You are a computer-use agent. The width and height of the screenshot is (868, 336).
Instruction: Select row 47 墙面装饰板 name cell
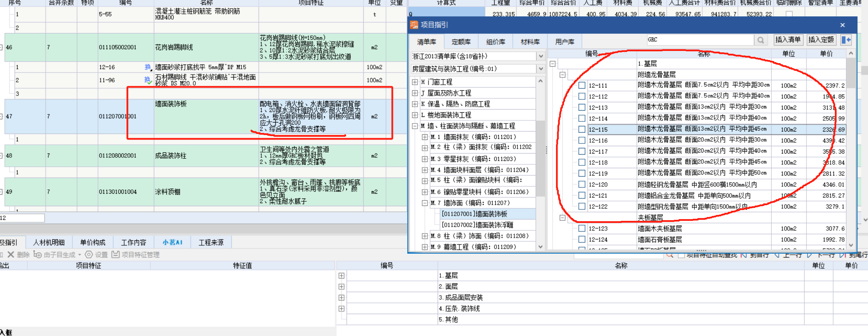[x=206, y=117]
